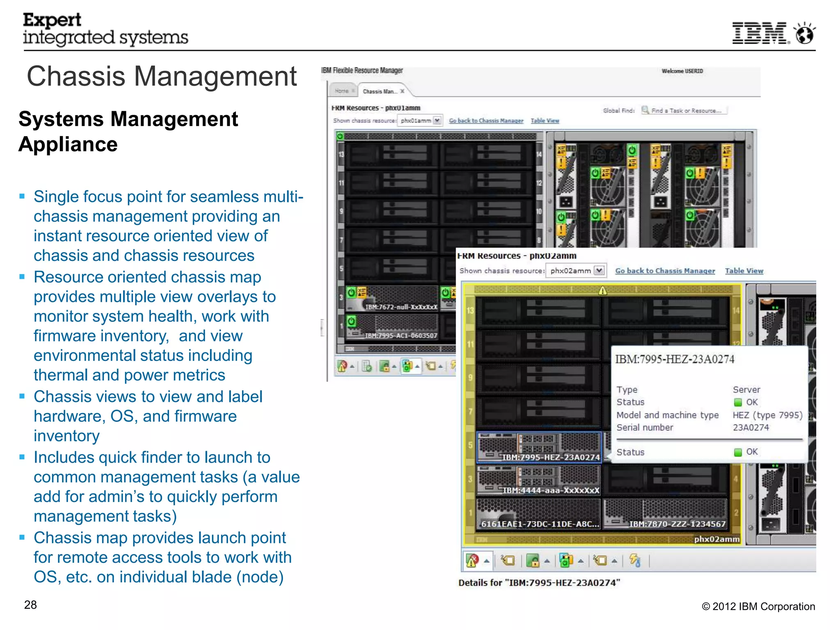Open status overlay arrow in phx02amm toolbar
Image resolution: width=840 pixels, height=630 pixels.
tap(487, 561)
